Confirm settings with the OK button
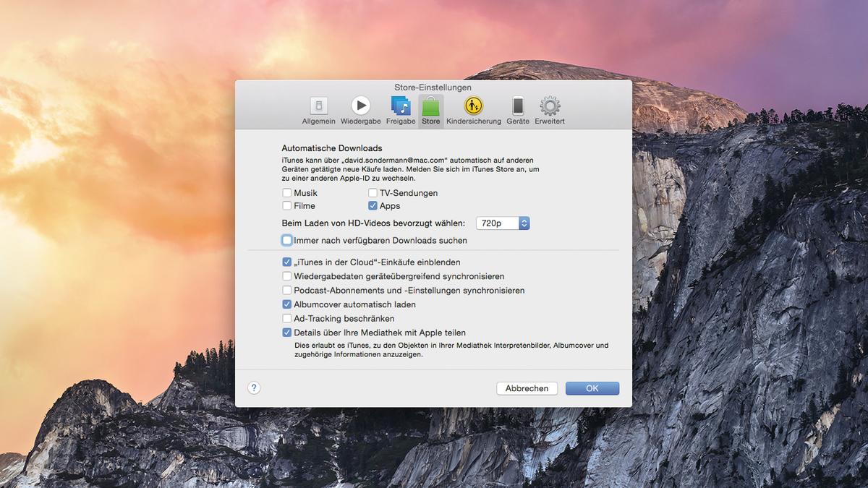The height and width of the screenshot is (488, 868). click(x=592, y=388)
